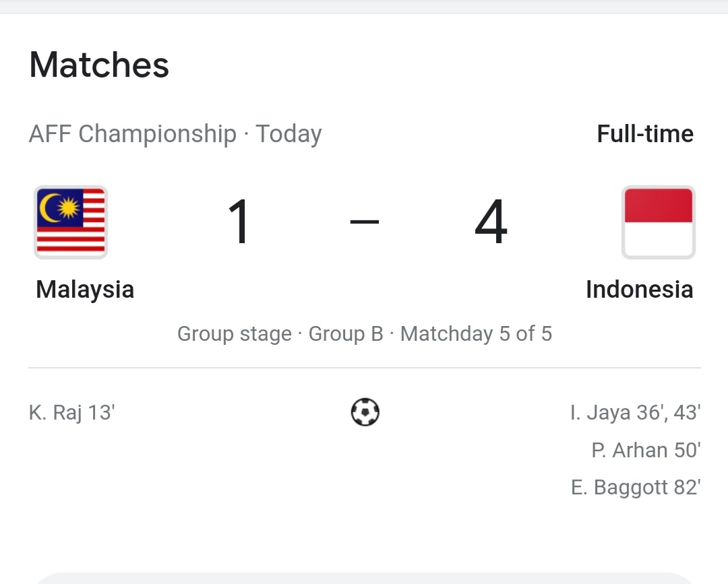The height and width of the screenshot is (584, 728).
Task: Click the Today date label
Action: tap(289, 134)
